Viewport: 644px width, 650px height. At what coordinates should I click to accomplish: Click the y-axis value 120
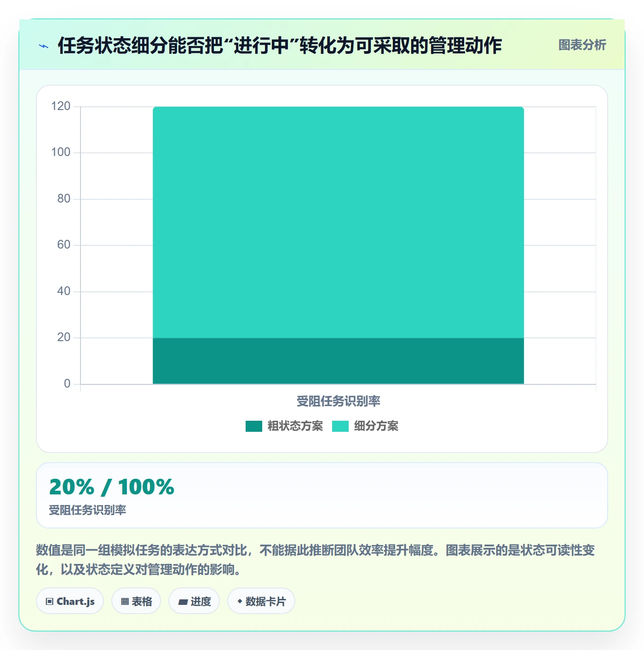(x=61, y=106)
